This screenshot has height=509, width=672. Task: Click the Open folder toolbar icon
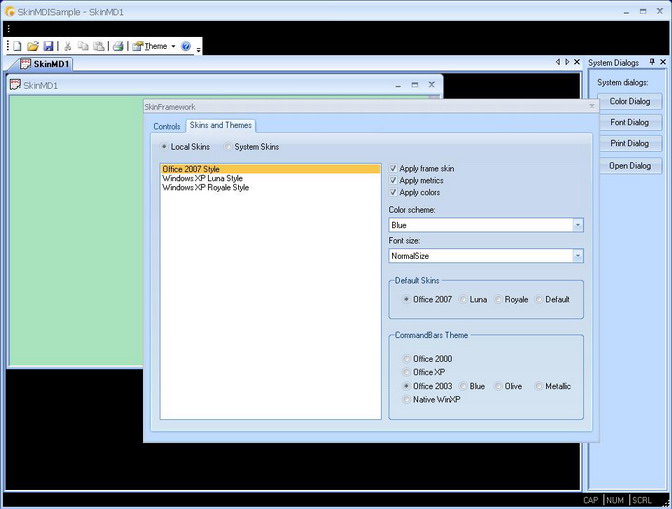point(32,46)
